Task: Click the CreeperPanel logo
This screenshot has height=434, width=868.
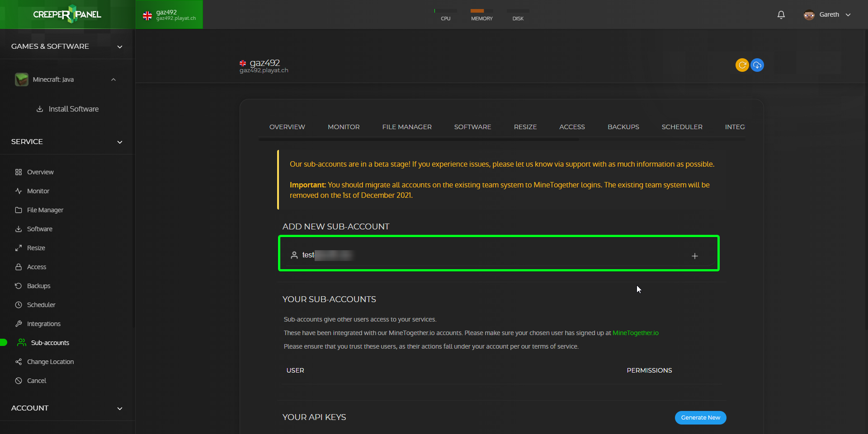Action: point(67,14)
